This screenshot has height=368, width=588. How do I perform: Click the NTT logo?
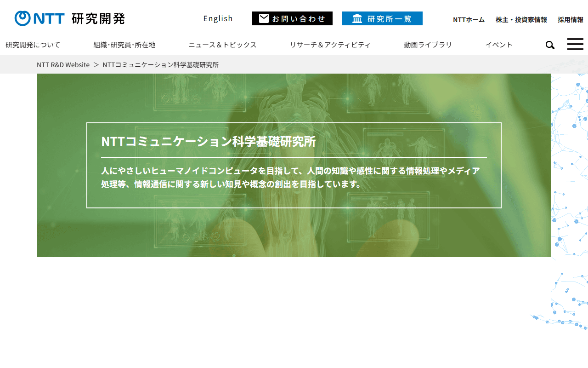point(40,18)
